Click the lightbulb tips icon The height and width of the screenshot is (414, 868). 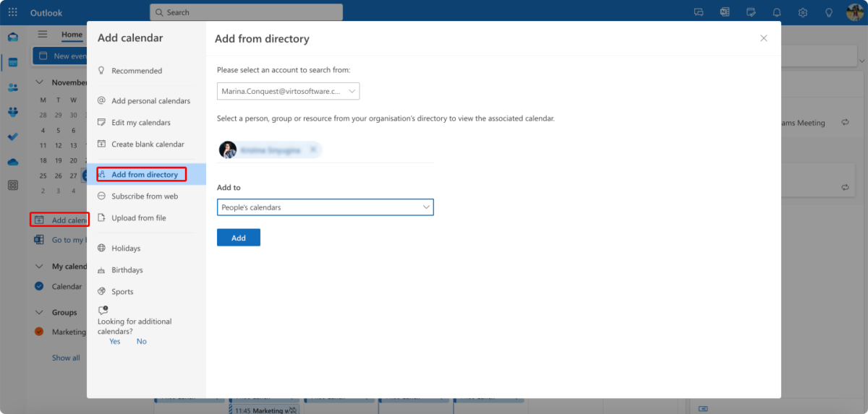tap(829, 12)
